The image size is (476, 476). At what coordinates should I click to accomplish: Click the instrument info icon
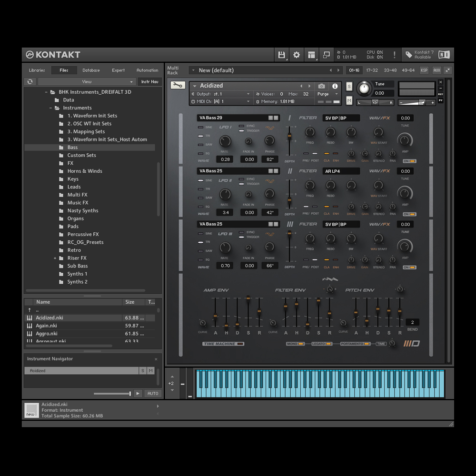coord(335,86)
